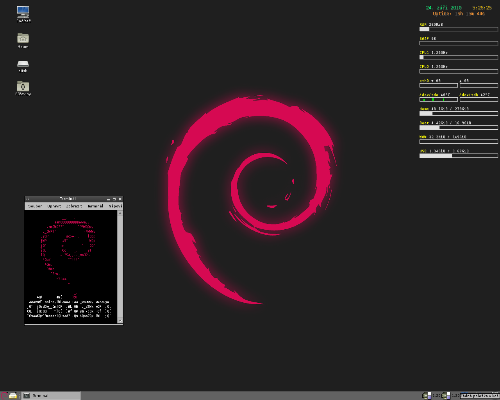Open the third (View) menu of the terminal
Image resolution: width=500 pixels, height=400 pixels.
[x=74, y=206]
